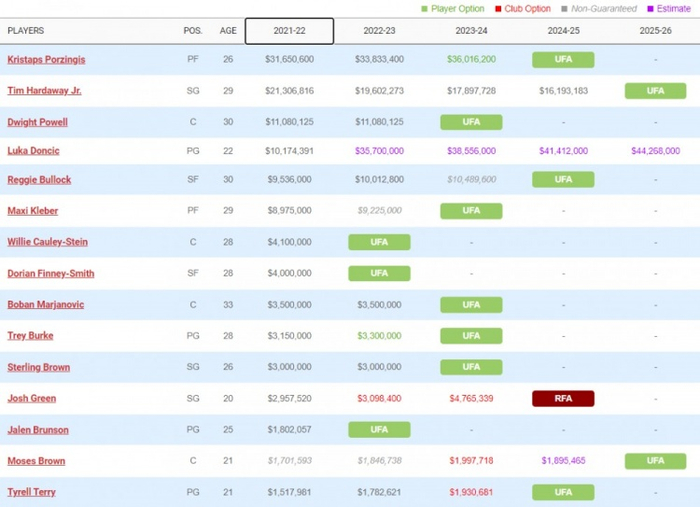700x507 pixels.
Task: Click Tyrell Terry 2024-25 UFA badge
Action: (x=563, y=492)
